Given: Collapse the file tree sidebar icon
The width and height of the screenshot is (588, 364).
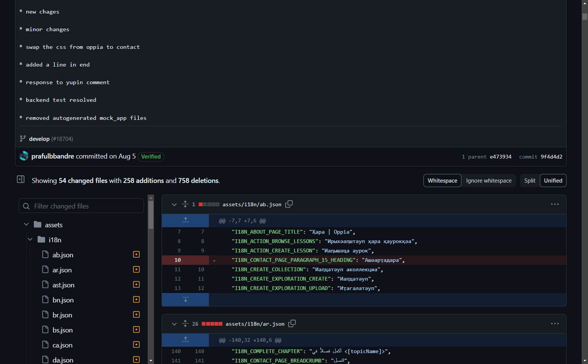Looking at the screenshot, I should tap(21, 180).
